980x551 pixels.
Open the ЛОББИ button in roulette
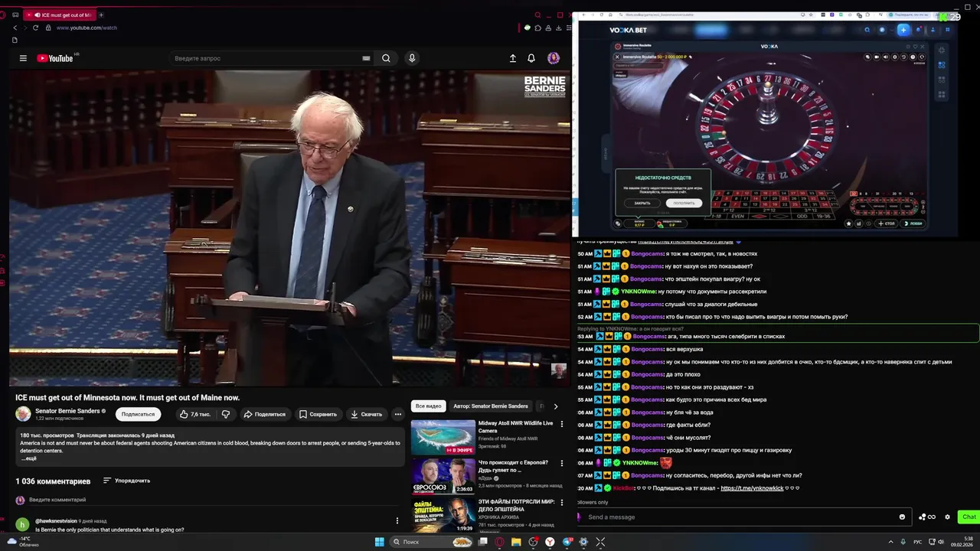tap(913, 223)
